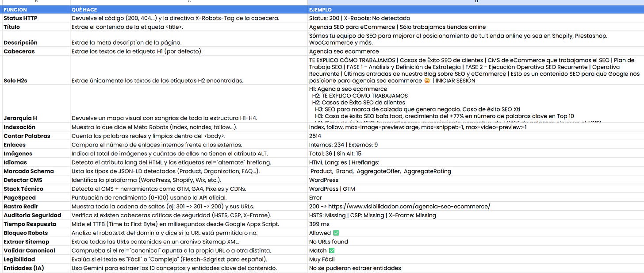Select the 'No URLs found' cell
Screen dimensions: 644x273
tap(475, 242)
